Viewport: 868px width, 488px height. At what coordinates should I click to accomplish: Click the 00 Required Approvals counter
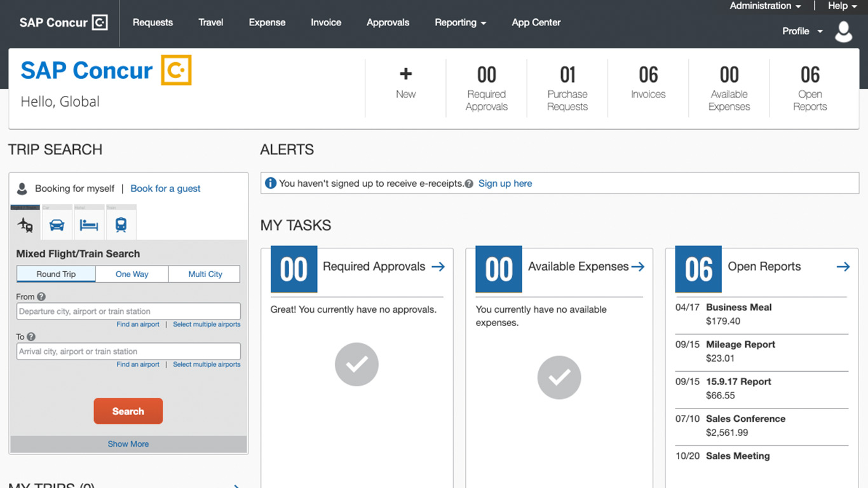pyautogui.click(x=486, y=88)
